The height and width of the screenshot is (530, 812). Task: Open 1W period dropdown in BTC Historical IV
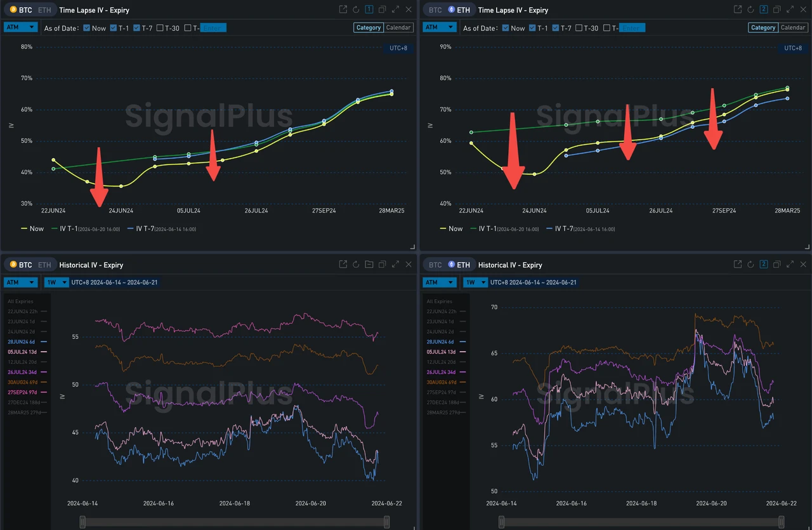point(56,282)
